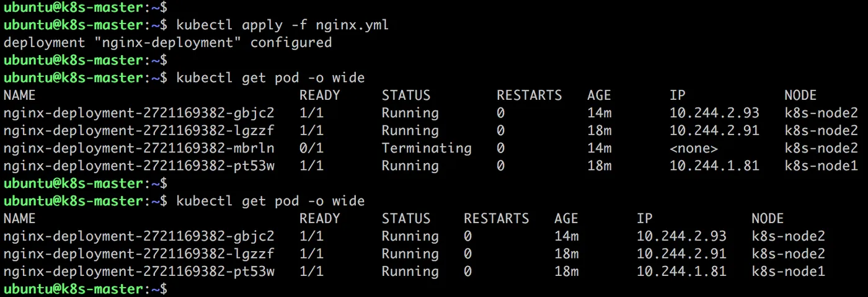Click the NAME header in the first pod table
This screenshot has height=297, width=868.
(x=19, y=95)
